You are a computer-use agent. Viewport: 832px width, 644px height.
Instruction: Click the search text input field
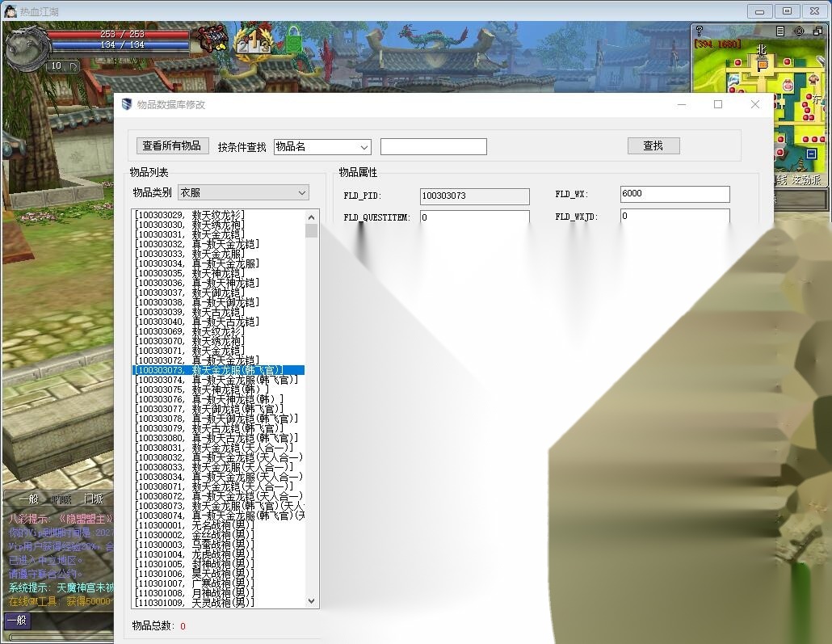434,146
